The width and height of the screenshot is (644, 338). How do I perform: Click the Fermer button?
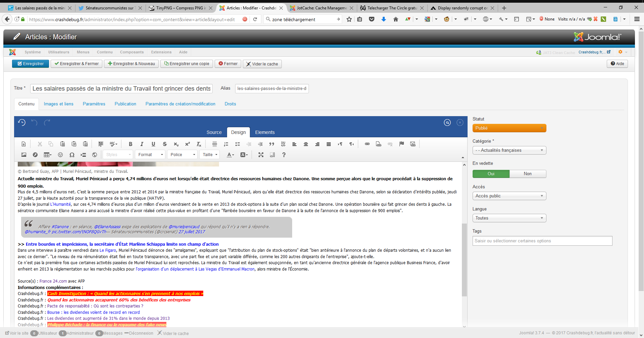228,64
